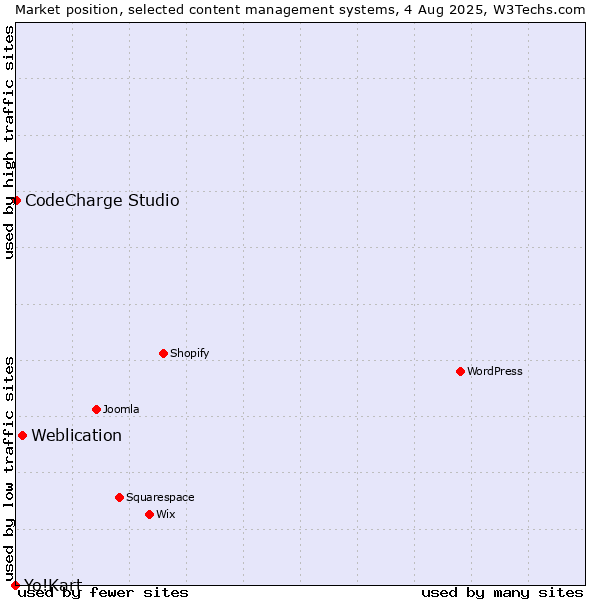Click 'used by many sites' axis label
This screenshot has height=600, width=600.
(x=502, y=593)
